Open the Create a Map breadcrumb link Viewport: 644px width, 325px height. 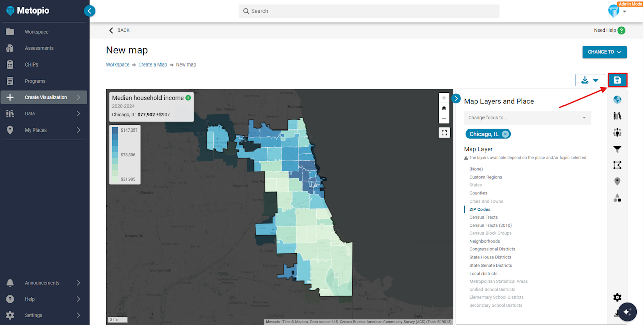coord(152,64)
